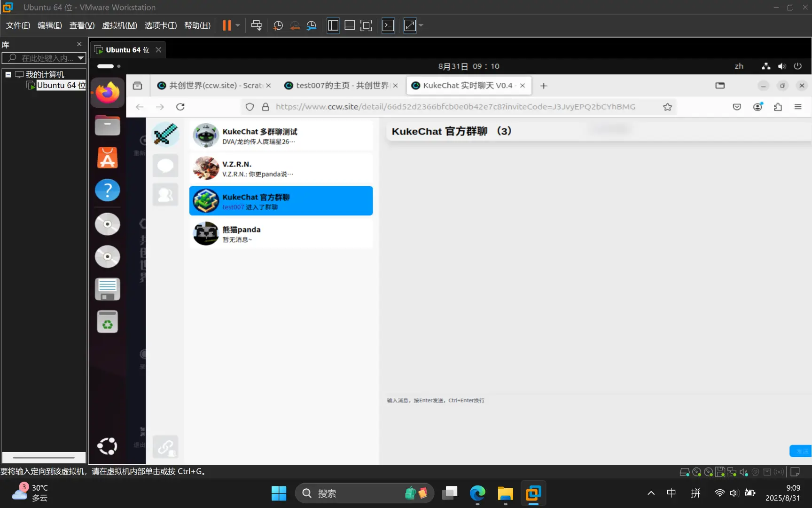This screenshot has height=508, width=812.
Task: Switch VMware to full screen mode
Action: tap(366, 25)
